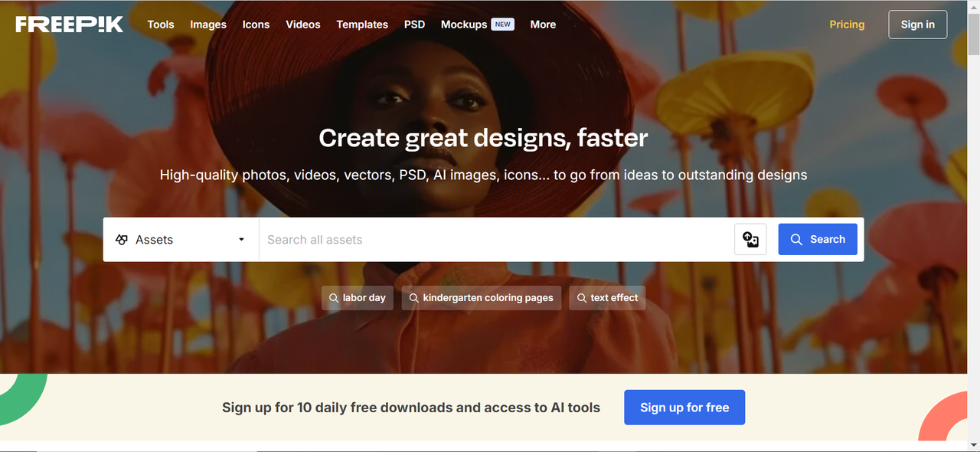Click the Sign up for 10 daily free downloads text
Viewport: 980px width, 452px height.
[411, 408]
